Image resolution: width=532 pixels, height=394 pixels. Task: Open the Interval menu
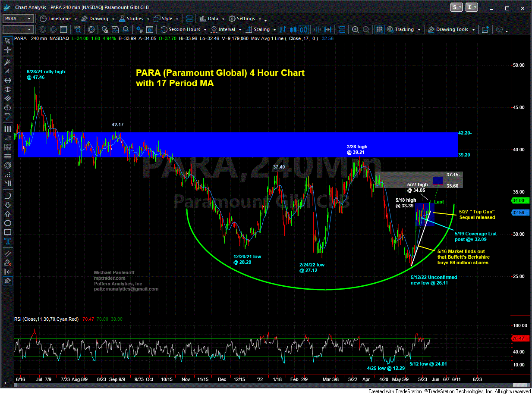[x=226, y=29]
